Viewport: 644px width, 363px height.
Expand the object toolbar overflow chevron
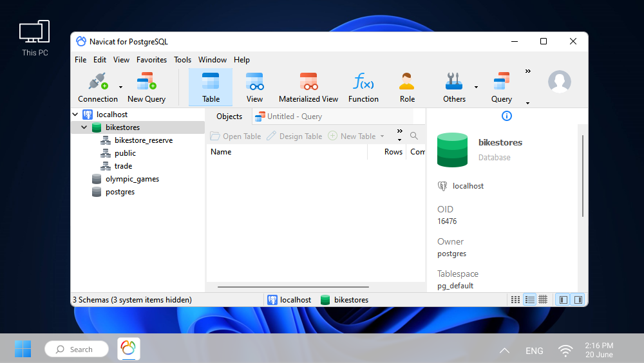(x=400, y=131)
